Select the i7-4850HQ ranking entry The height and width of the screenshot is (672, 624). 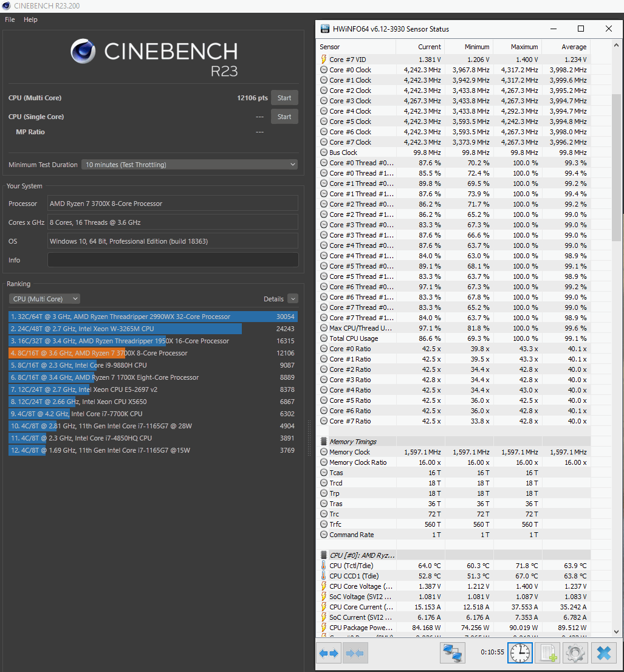pos(153,438)
